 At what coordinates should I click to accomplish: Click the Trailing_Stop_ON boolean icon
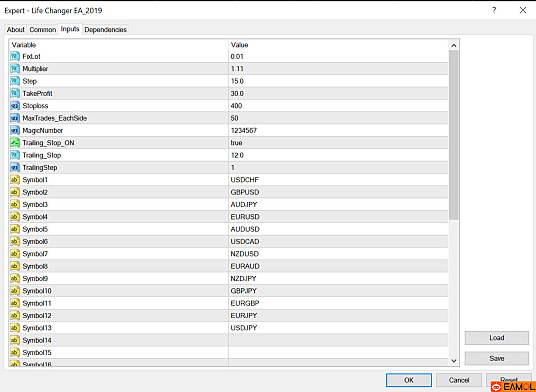15,143
